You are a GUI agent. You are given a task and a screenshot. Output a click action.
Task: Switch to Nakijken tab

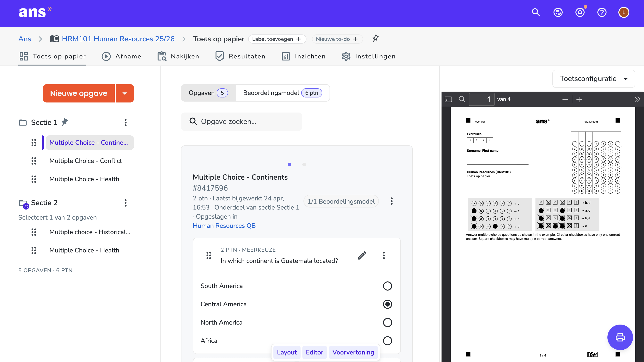(178, 56)
